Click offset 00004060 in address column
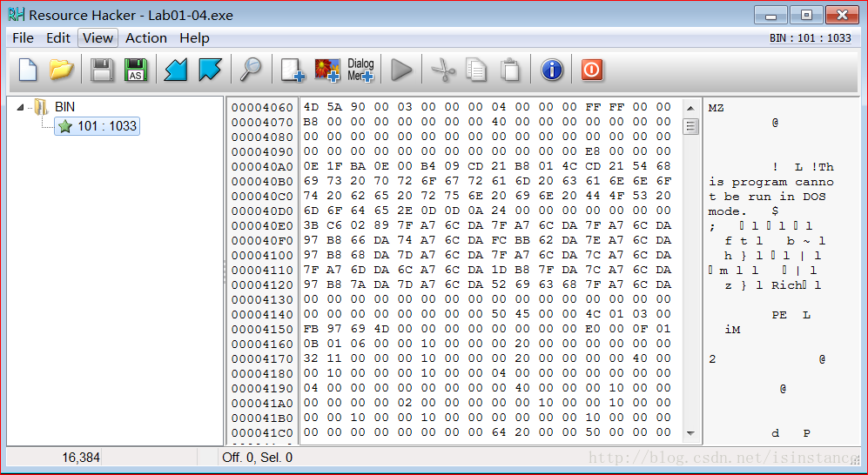This screenshot has width=868, height=475. click(262, 108)
